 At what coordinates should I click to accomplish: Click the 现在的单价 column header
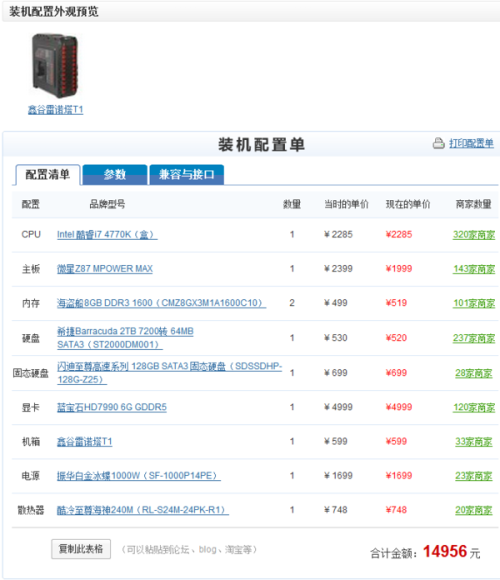click(408, 204)
